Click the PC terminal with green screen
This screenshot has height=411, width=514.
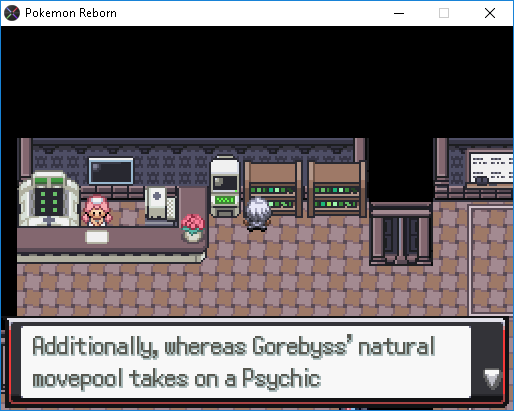pos(225,187)
